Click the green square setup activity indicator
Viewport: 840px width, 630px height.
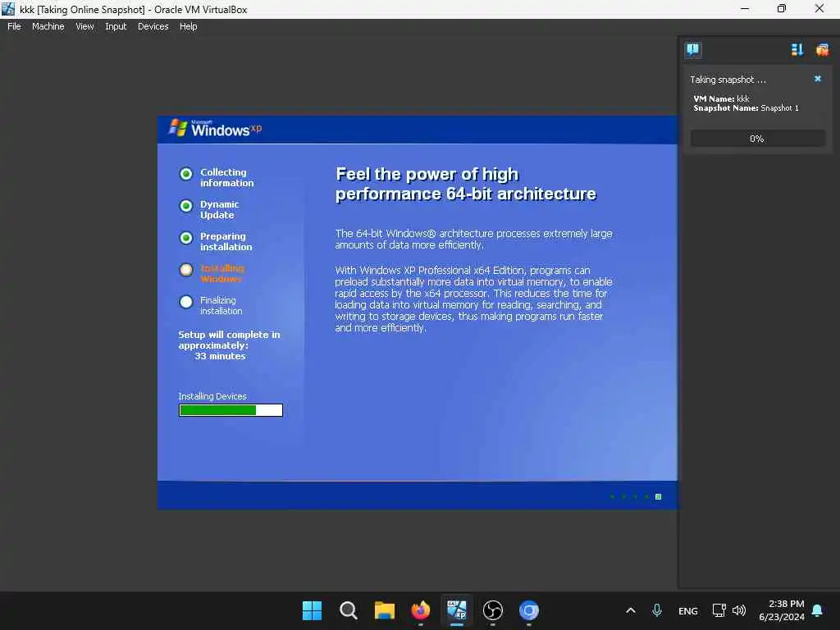pyautogui.click(x=659, y=496)
